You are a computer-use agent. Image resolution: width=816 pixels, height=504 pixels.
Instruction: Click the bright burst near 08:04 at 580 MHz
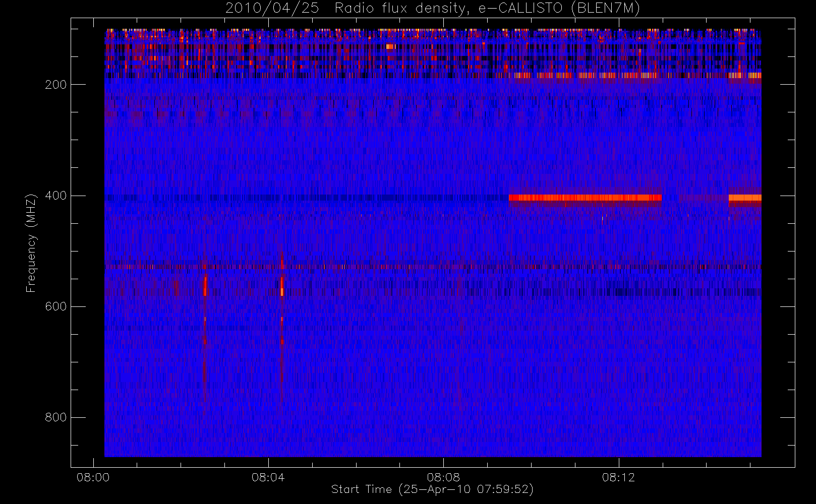[x=282, y=287]
